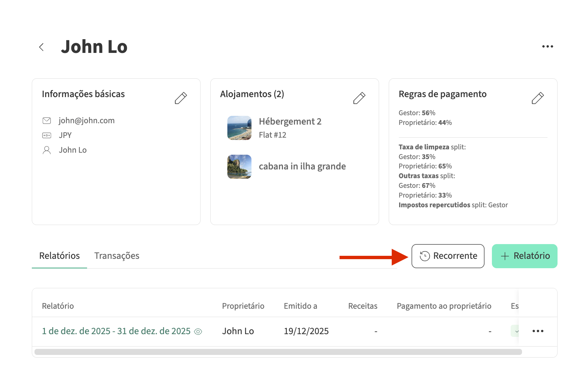Screen dimensions: 588x373
Task: Open the page options three-dot menu
Action: 547,47
